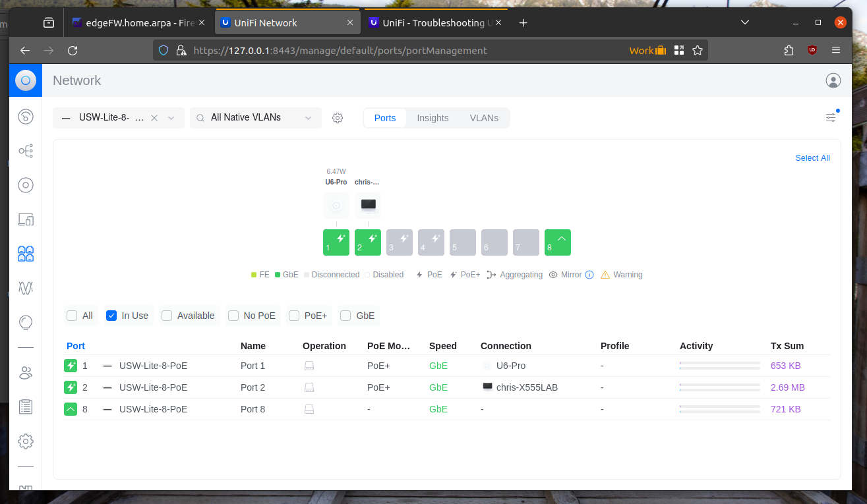Open the list all tabs chevron
The width and height of the screenshot is (867, 504).
click(x=745, y=22)
